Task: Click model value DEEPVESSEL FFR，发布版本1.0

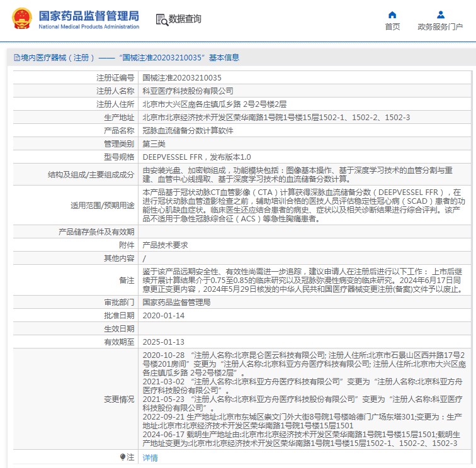Action: (x=196, y=157)
